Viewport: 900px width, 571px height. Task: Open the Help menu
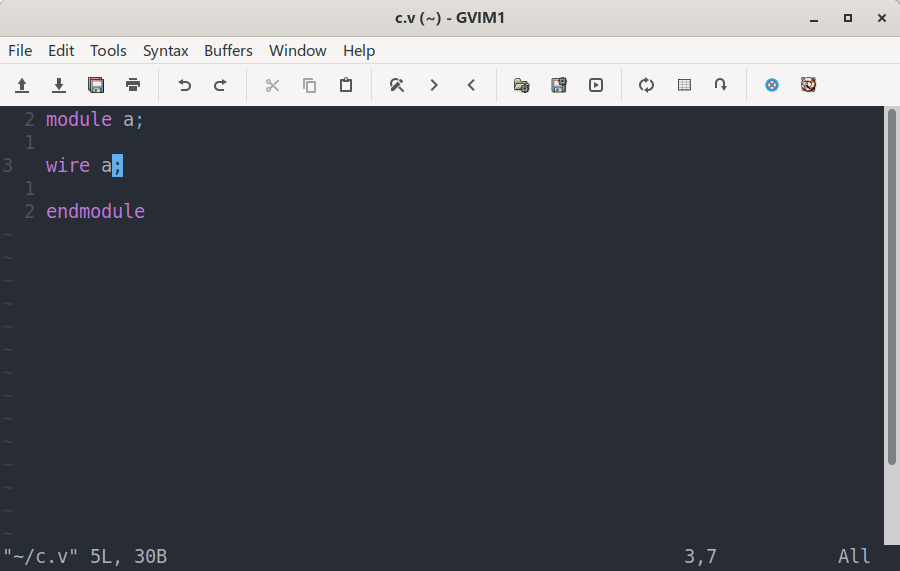tap(359, 51)
